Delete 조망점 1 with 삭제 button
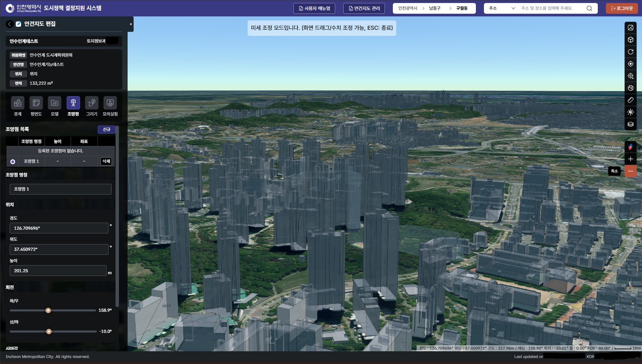The image size is (642, 364). 106,161
